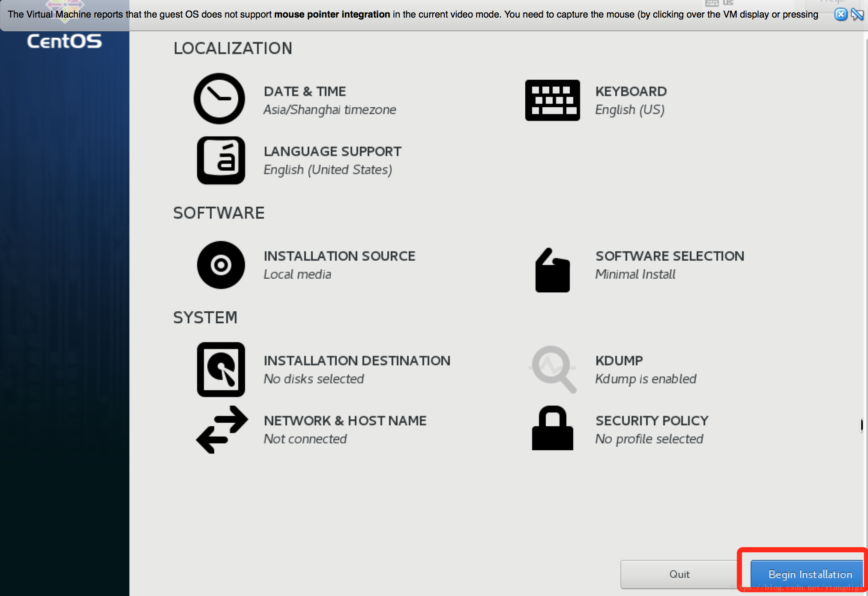
Task: Open Security Policy padlock icon
Action: click(552, 428)
